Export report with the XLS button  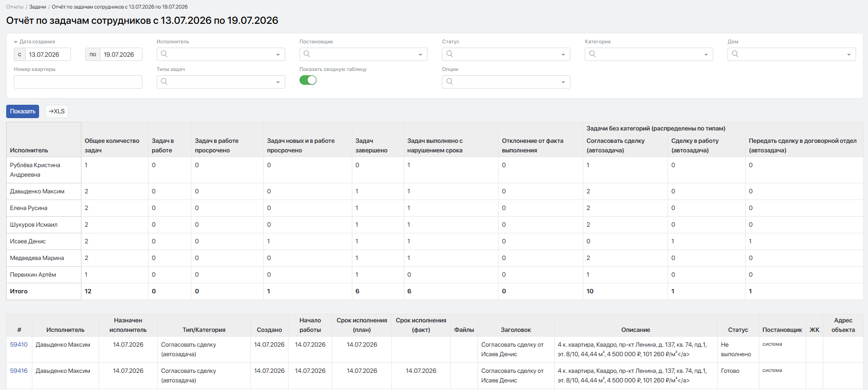click(57, 111)
